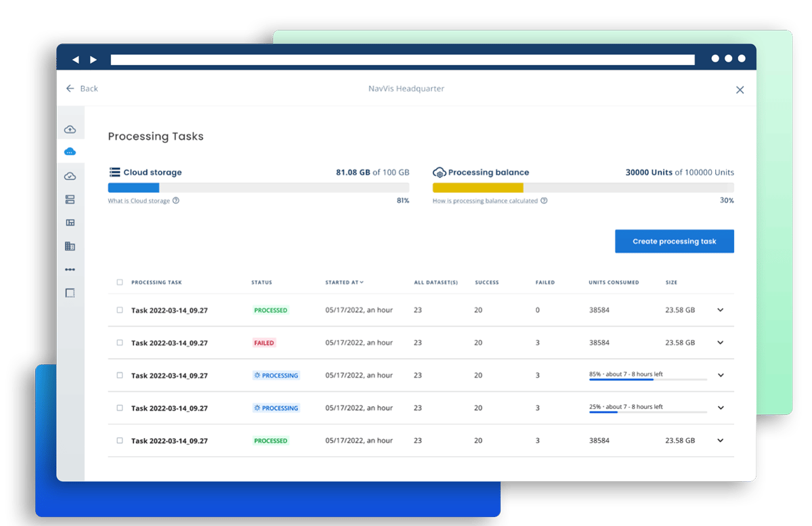Open the floor plan layout sidebar icon
This screenshot has width=812, height=526.
click(x=70, y=223)
